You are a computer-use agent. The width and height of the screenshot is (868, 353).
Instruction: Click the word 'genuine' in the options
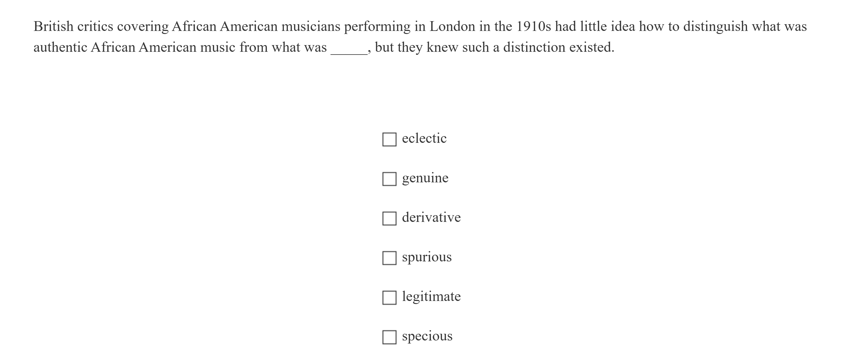tap(425, 178)
